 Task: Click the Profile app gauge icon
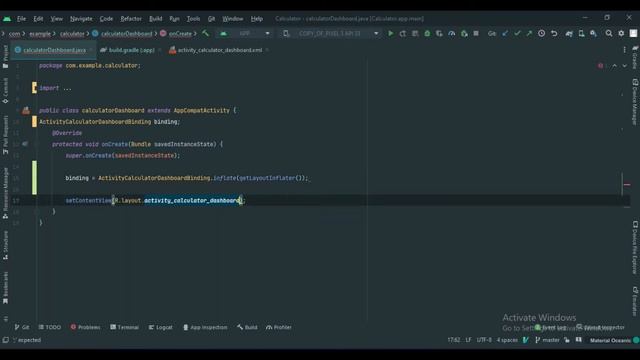click(x=452, y=33)
